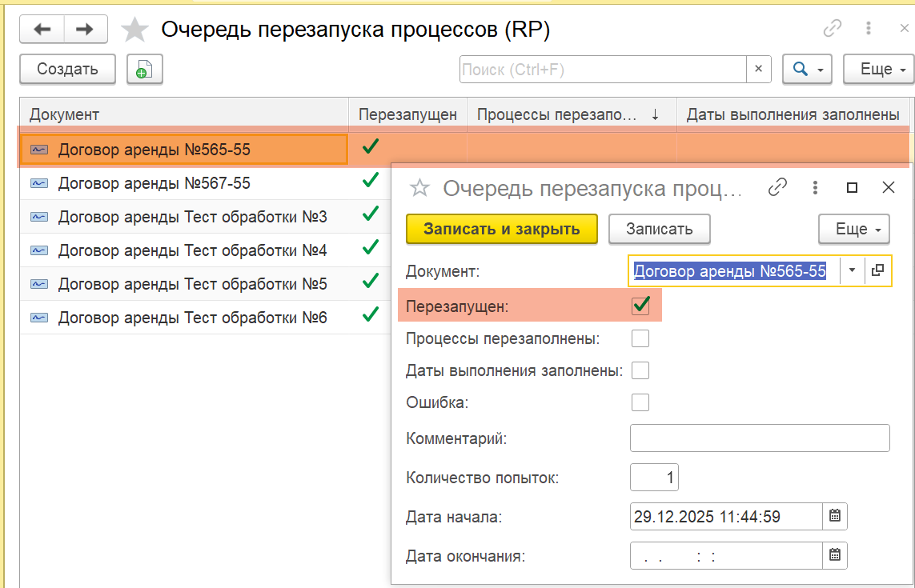Viewport: 915px width, 588px height.
Task: Sort by the Перезапущен column header
Action: (407, 114)
